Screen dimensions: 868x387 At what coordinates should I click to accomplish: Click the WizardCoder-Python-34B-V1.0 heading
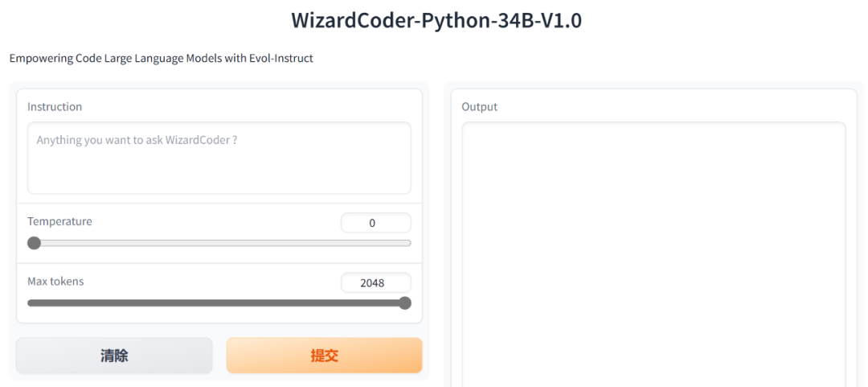point(436,20)
